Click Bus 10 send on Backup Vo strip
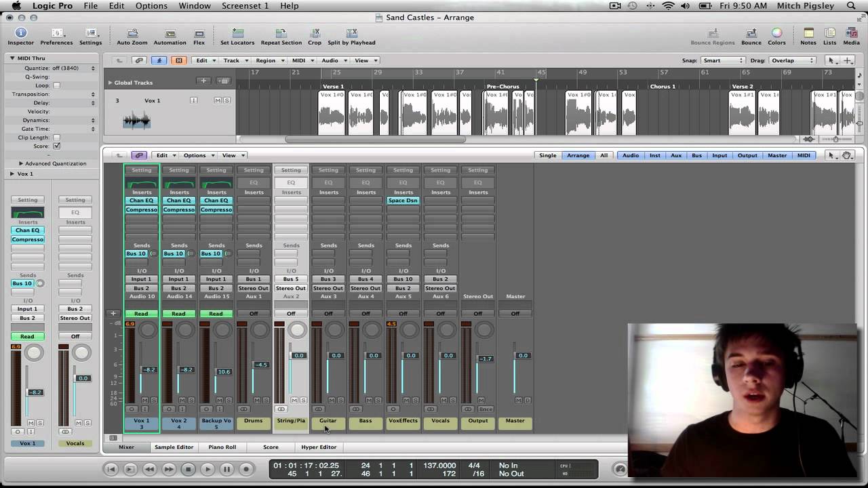 pos(211,253)
